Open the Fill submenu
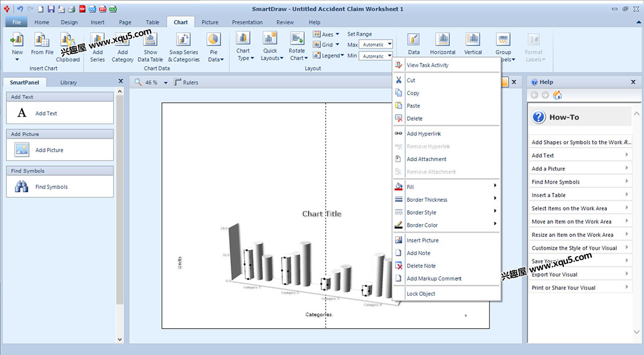The width and height of the screenshot is (644, 355). [447, 187]
